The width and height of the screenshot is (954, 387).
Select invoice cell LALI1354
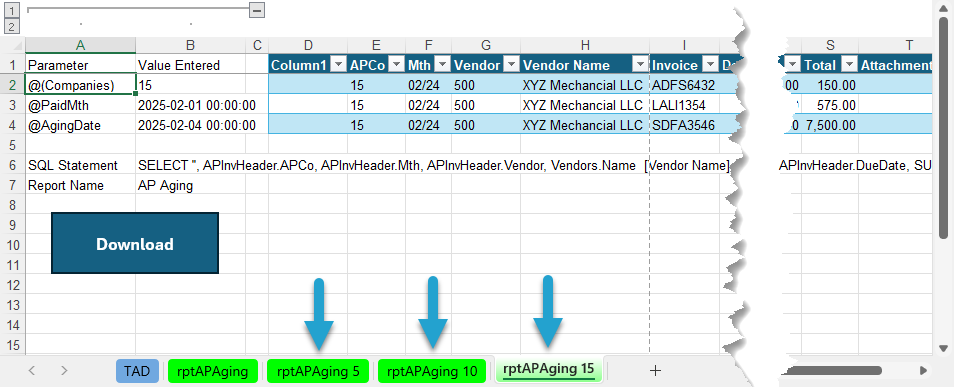[x=685, y=105]
